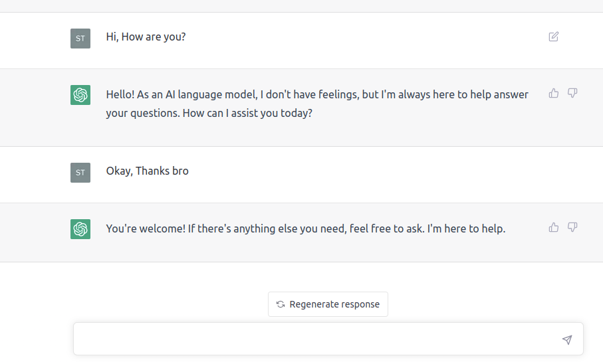Click the "Okay, Thanks bro" message text

(x=148, y=171)
